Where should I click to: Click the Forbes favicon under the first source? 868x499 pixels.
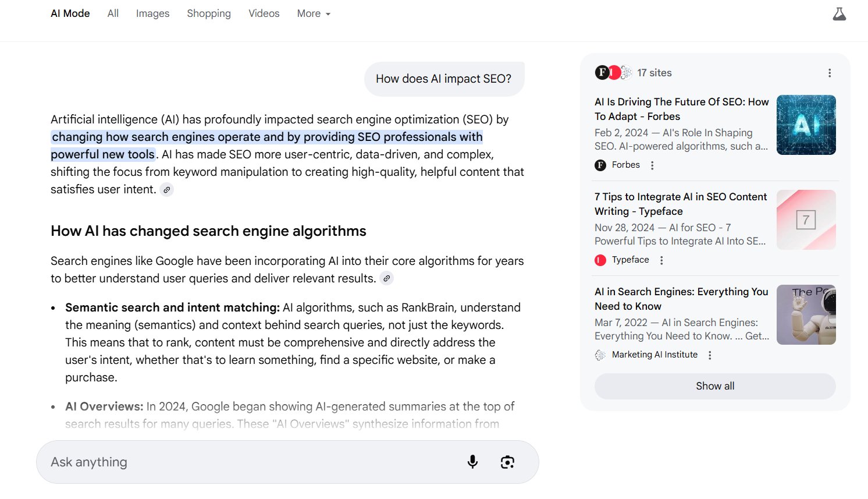coord(600,165)
